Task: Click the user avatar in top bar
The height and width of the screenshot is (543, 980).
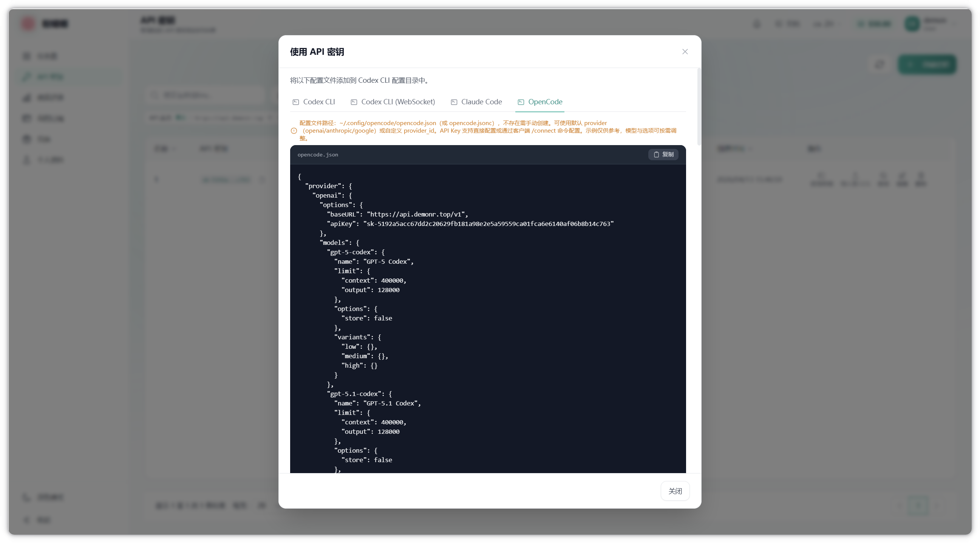Action: click(x=912, y=24)
